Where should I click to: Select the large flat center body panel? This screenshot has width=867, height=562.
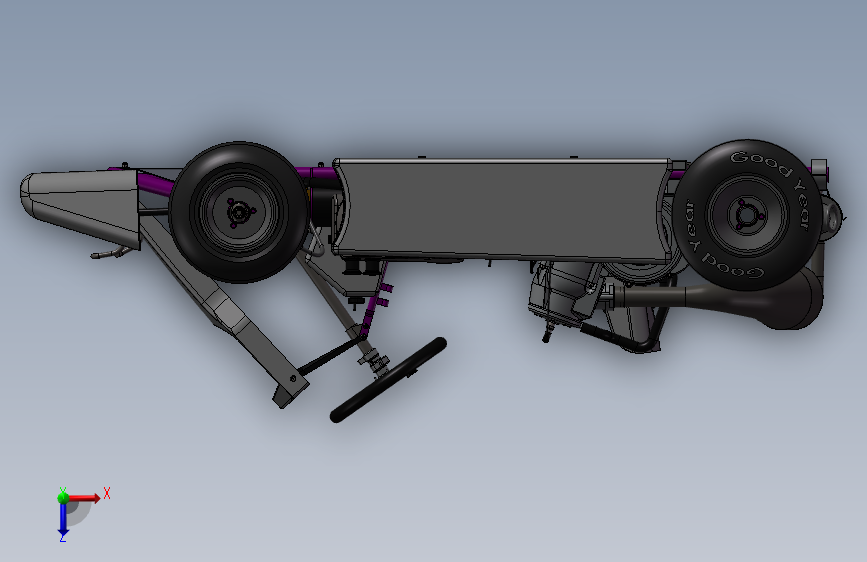tap(502, 209)
